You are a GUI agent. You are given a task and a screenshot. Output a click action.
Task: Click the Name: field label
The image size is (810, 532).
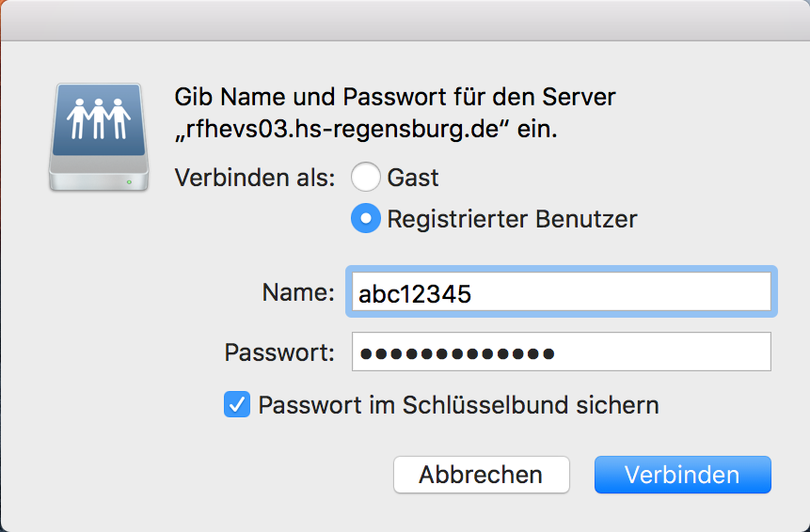[x=298, y=292]
